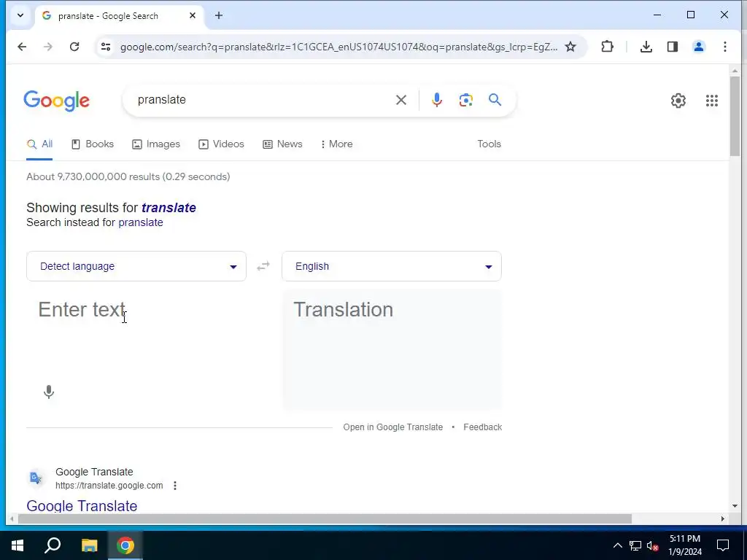Viewport: 747px width, 560px height.
Task: Select the All results tab
Action: [x=39, y=144]
